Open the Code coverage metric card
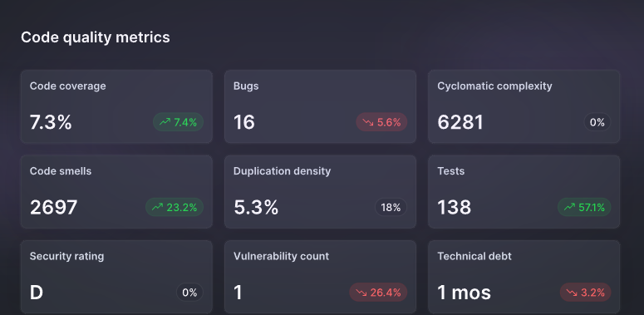Screen dimensions: 644x315 [116, 106]
